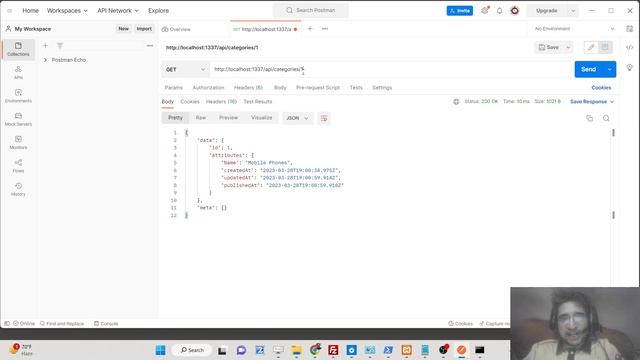Image resolution: width=640 pixels, height=360 pixels.
Task: Go to Home in the top menu
Action: [30, 11]
